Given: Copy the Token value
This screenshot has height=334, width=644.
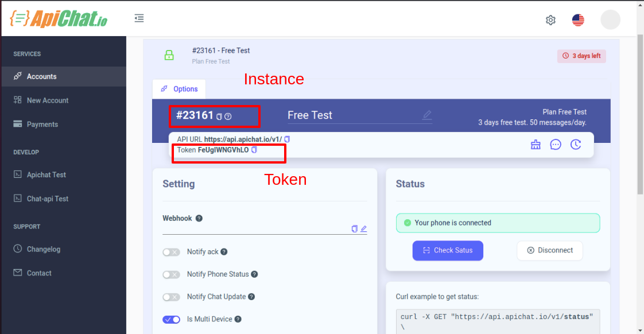Looking at the screenshot, I should coord(254,150).
